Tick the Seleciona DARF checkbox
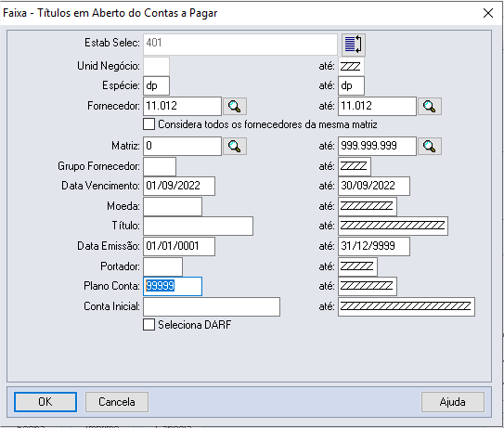This screenshot has height=428, width=504. click(x=149, y=324)
